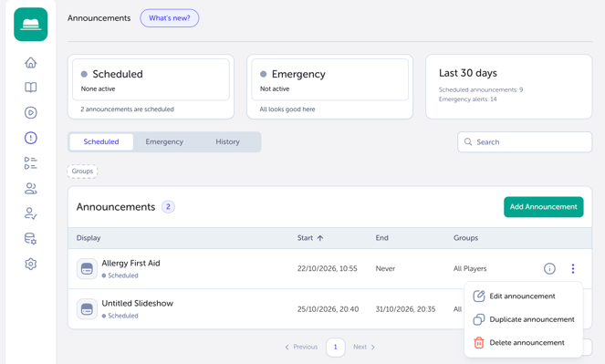
Task: Click the green app logo
Action: 30,25
